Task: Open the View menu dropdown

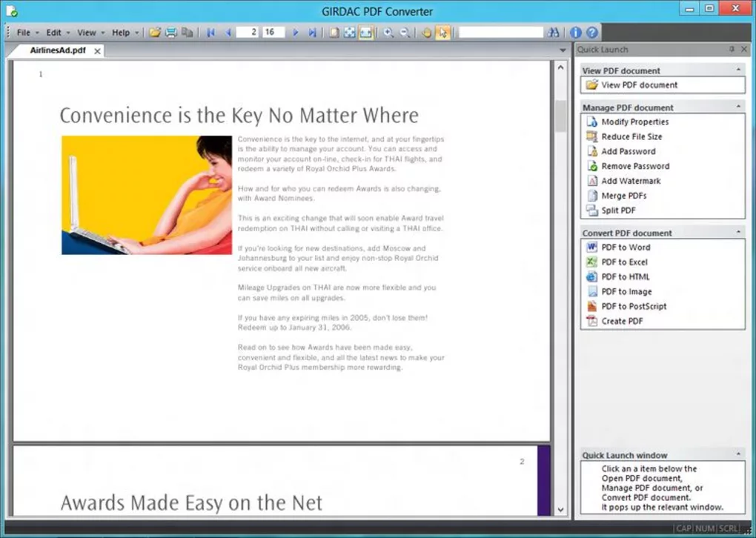Action: [x=86, y=32]
